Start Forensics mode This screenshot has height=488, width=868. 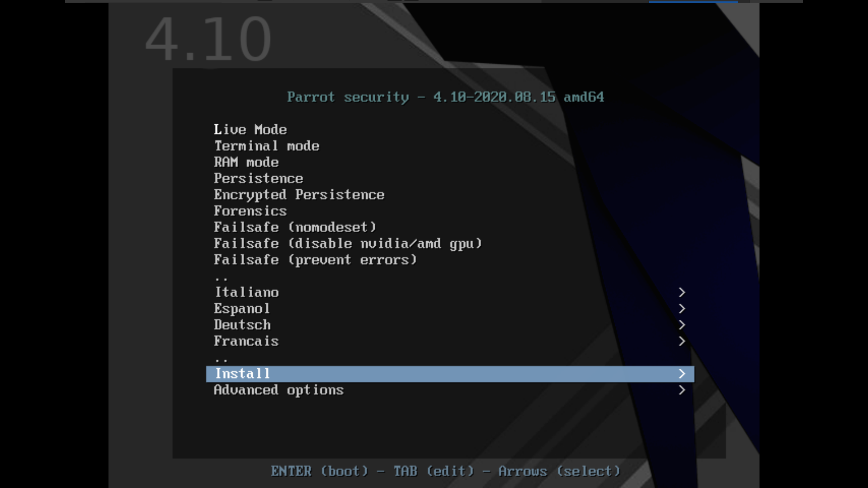tap(250, 211)
